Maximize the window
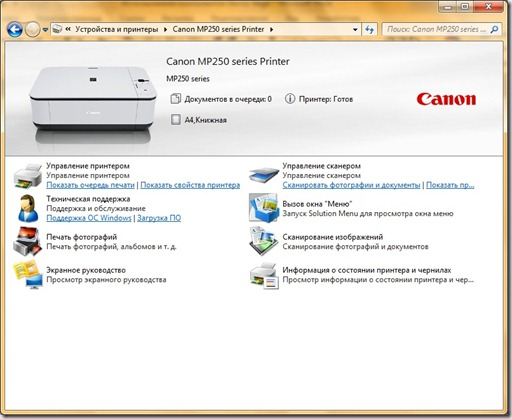This screenshot has width=512, height=419. pos(465,6)
